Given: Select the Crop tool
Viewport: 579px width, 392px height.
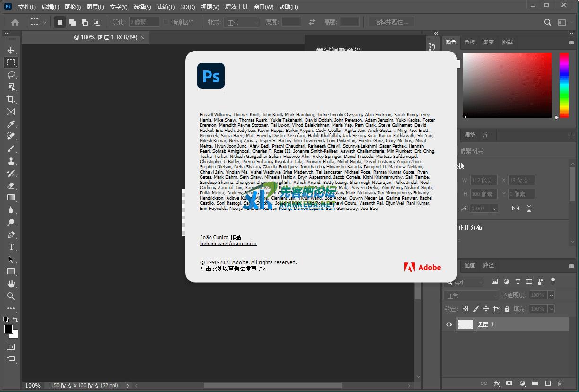Looking at the screenshot, I should pos(11,99).
